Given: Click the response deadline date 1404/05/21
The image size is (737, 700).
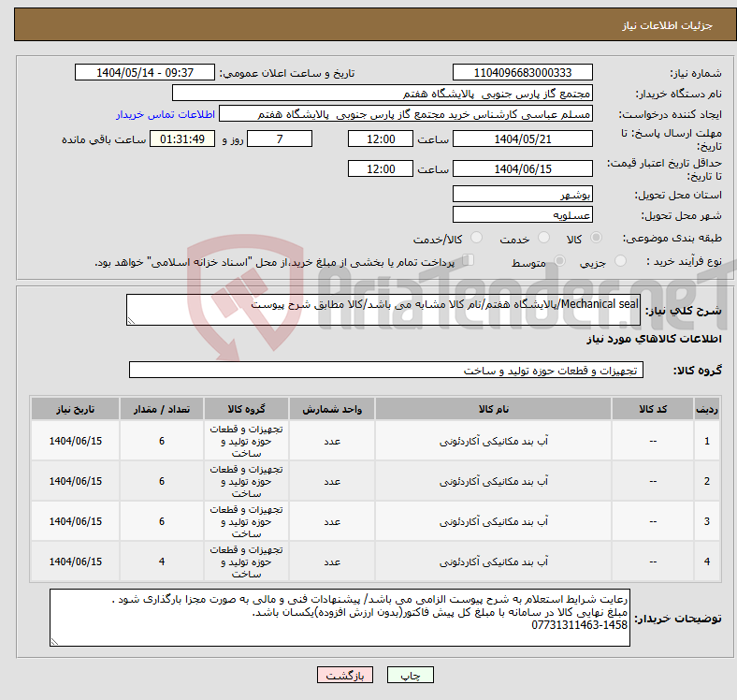Looking at the screenshot, I should click(x=522, y=139).
